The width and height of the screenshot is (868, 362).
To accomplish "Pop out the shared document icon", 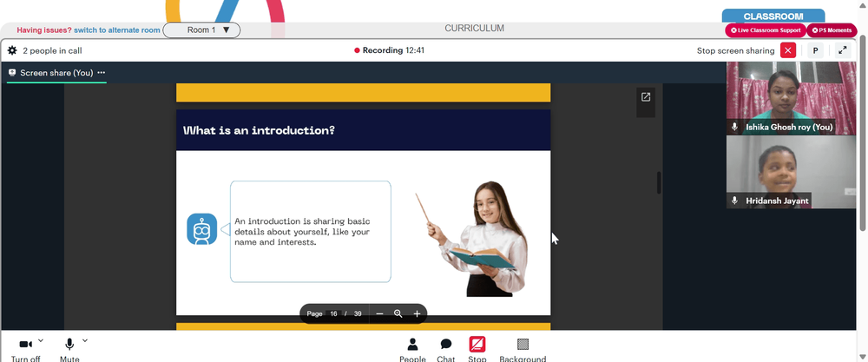I will [646, 97].
